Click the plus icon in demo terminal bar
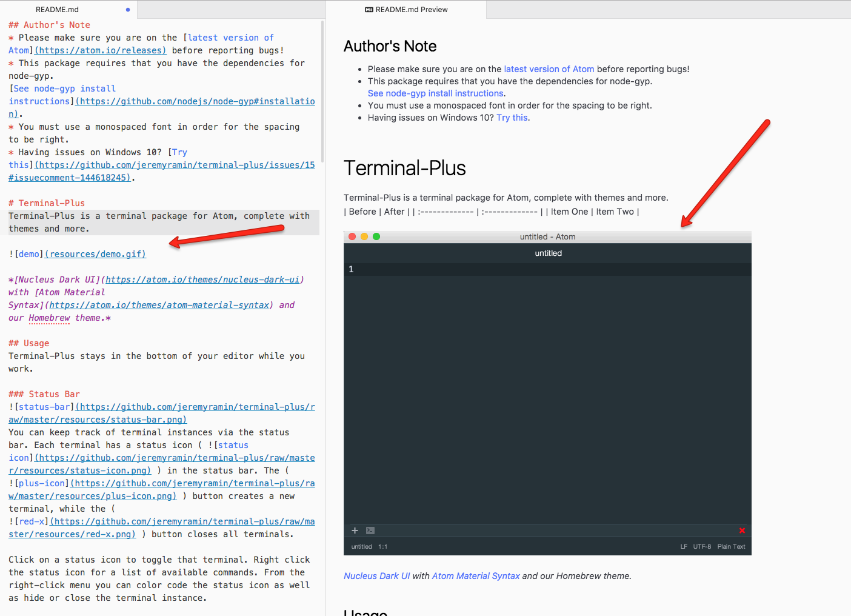 coord(355,531)
